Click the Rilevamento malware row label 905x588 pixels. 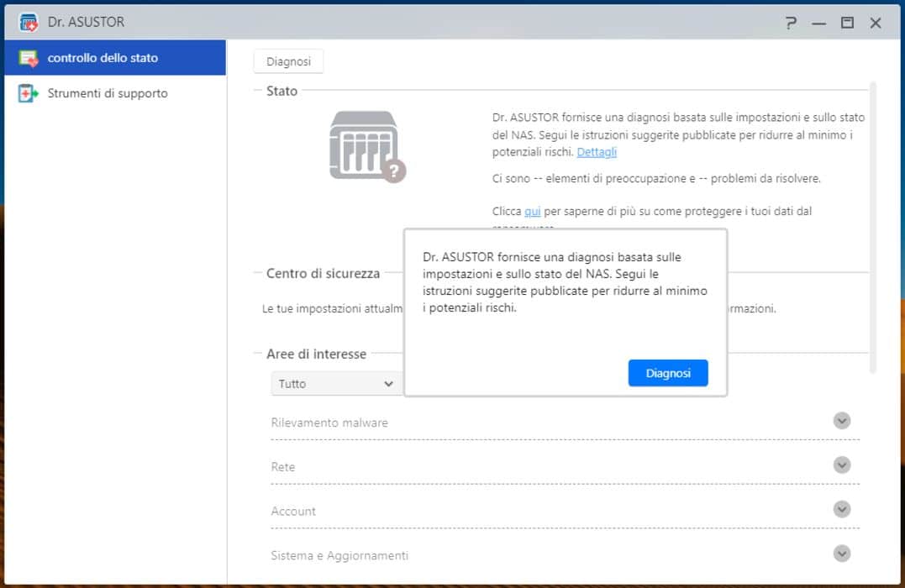point(329,423)
